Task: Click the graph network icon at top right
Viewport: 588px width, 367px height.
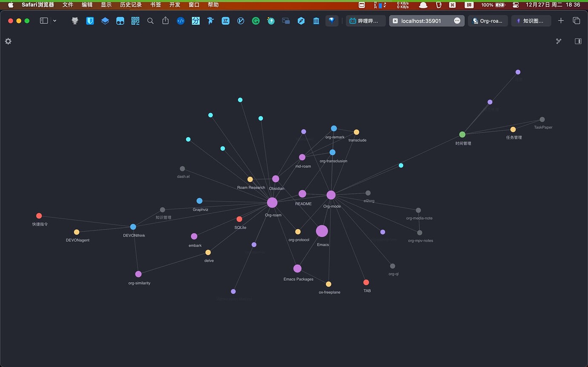Action: point(559,41)
